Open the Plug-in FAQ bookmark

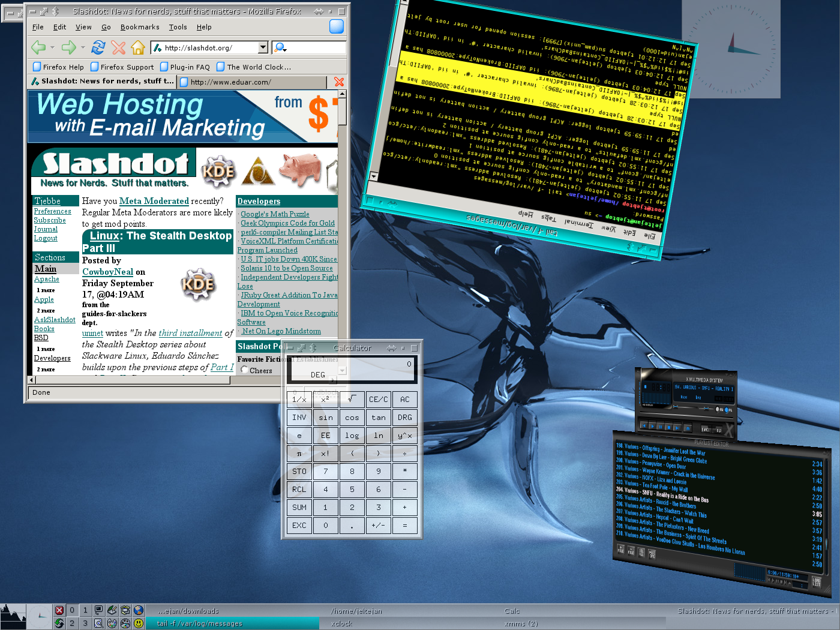[x=185, y=67]
